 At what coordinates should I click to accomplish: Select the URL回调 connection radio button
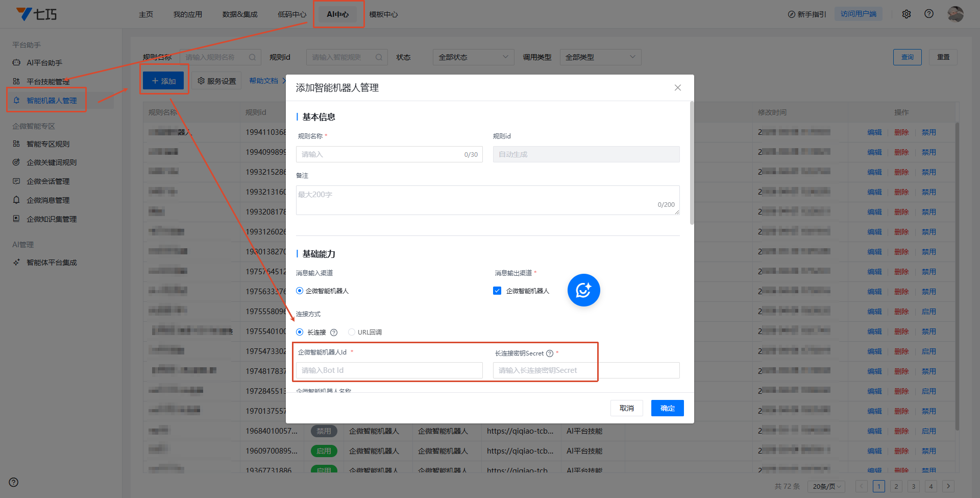pos(352,332)
